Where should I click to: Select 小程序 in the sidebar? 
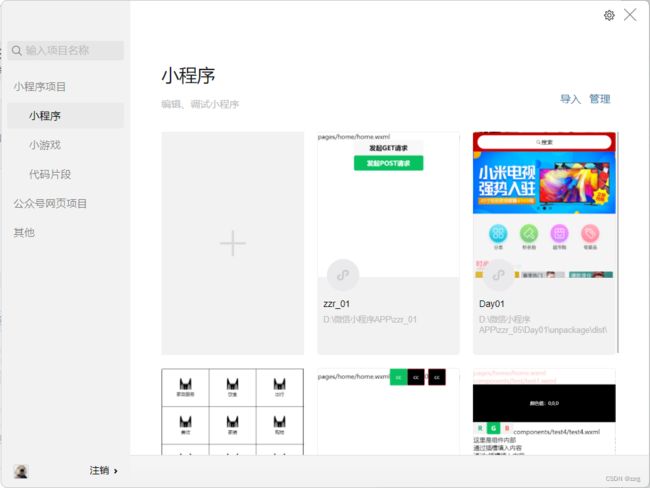pos(65,116)
